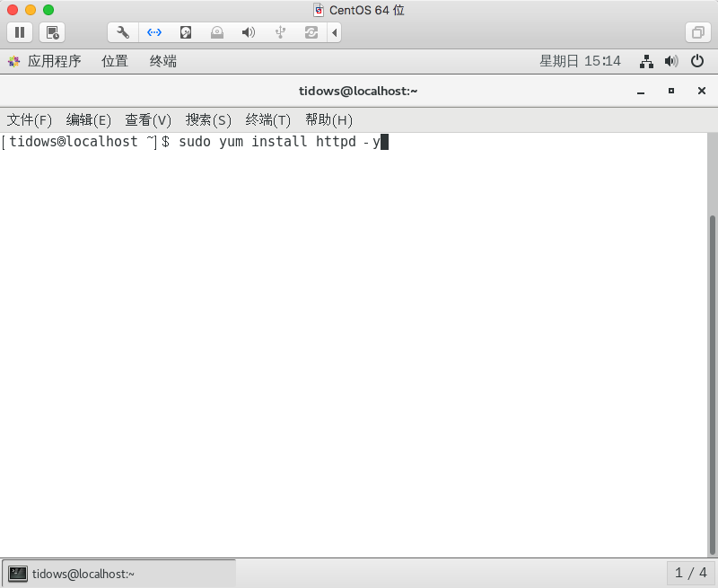The width and height of the screenshot is (718, 588).
Task: Open the 搜索(S) menu
Action: tap(208, 120)
